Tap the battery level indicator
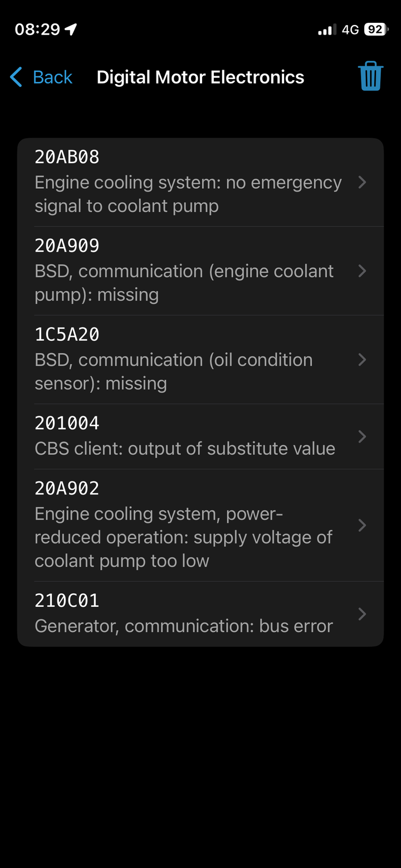This screenshot has height=868, width=401. click(x=376, y=30)
